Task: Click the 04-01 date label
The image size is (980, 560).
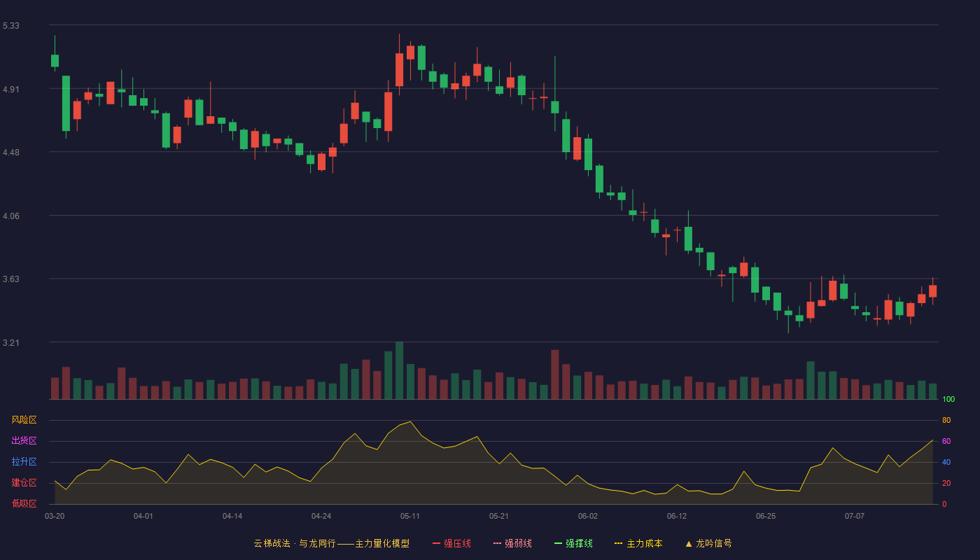Action: click(x=143, y=516)
